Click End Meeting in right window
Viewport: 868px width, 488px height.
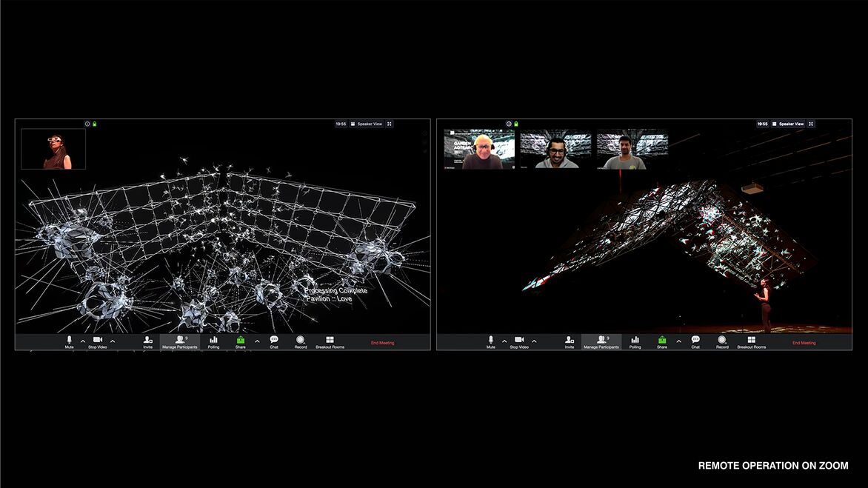click(x=804, y=343)
